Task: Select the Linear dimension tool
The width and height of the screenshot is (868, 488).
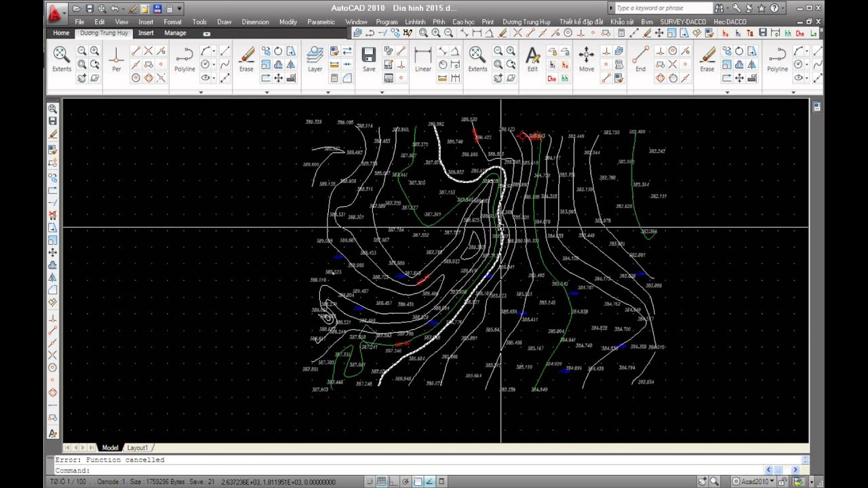Action: tap(423, 60)
